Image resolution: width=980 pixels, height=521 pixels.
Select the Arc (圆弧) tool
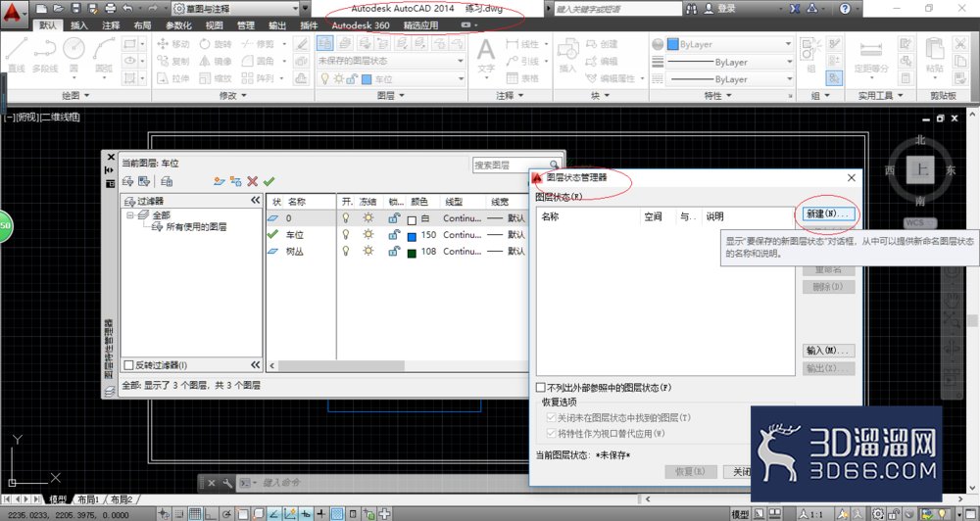104,54
